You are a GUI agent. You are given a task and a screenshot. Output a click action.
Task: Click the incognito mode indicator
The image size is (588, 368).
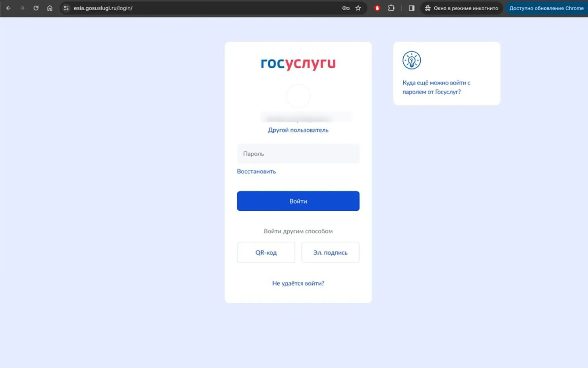(461, 8)
